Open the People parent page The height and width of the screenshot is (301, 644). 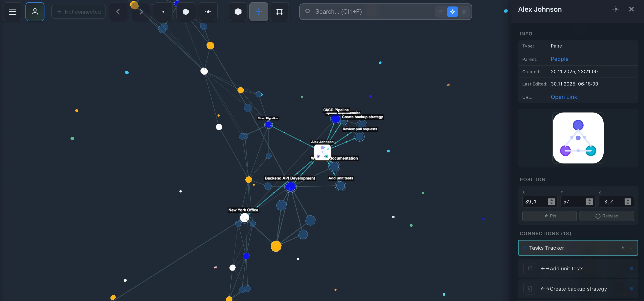click(559, 59)
